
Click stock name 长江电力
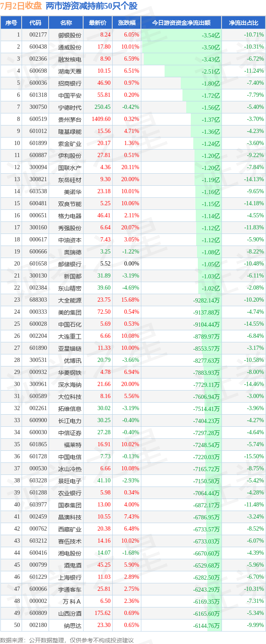[x=70, y=421]
